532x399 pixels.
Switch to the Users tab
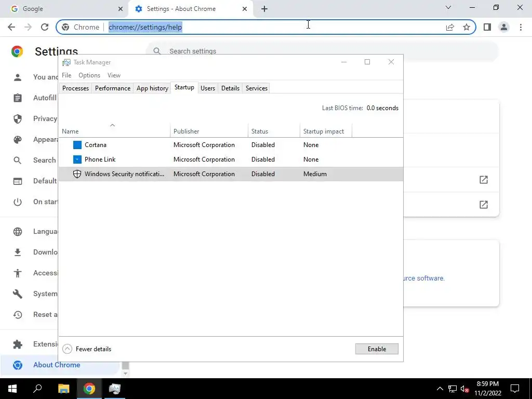[x=208, y=88]
